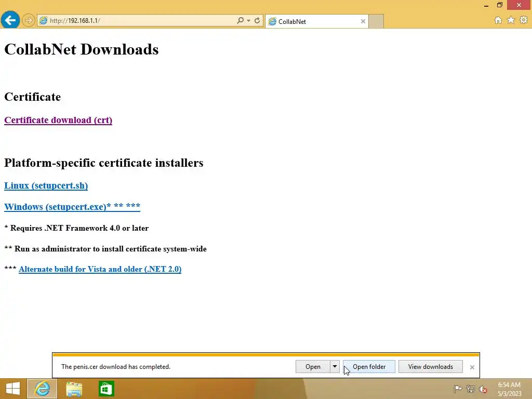The width and height of the screenshot is (532, 399).
Task: Click the Windows (setupcert.exe) link
Action: pos(72,207)
